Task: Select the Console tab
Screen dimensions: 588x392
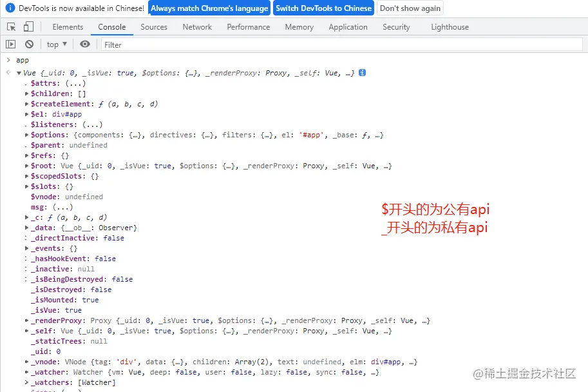Action: (112, 27)
